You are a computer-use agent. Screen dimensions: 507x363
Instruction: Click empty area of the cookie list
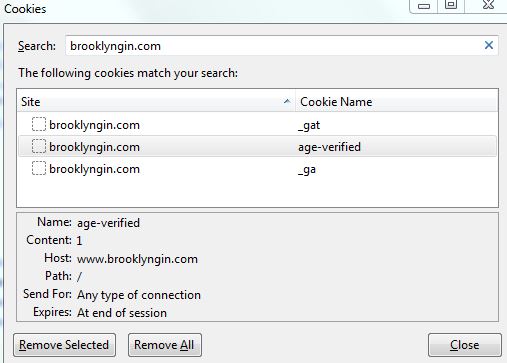pyautogui.click(x=257, y=193)
